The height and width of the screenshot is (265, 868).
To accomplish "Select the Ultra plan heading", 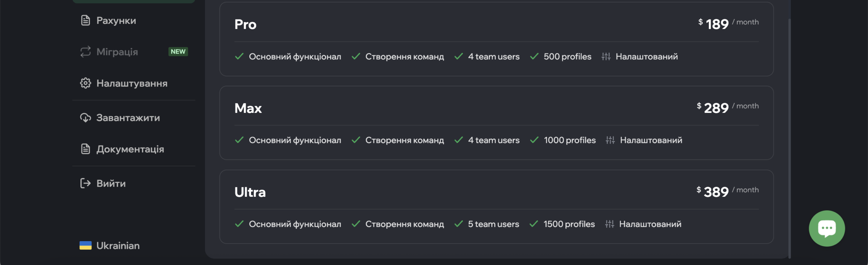I will coord(250,192).
